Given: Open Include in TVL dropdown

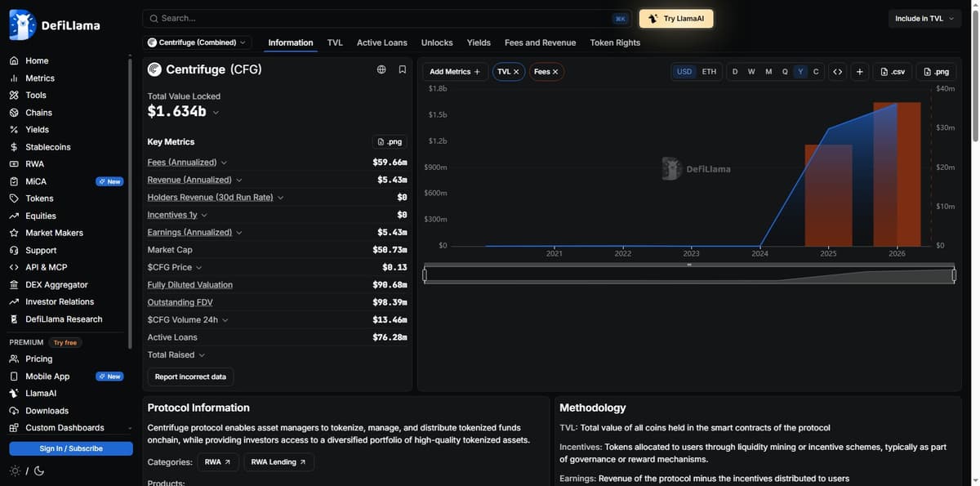Looking at the screenshot, I should coord(924,19).
